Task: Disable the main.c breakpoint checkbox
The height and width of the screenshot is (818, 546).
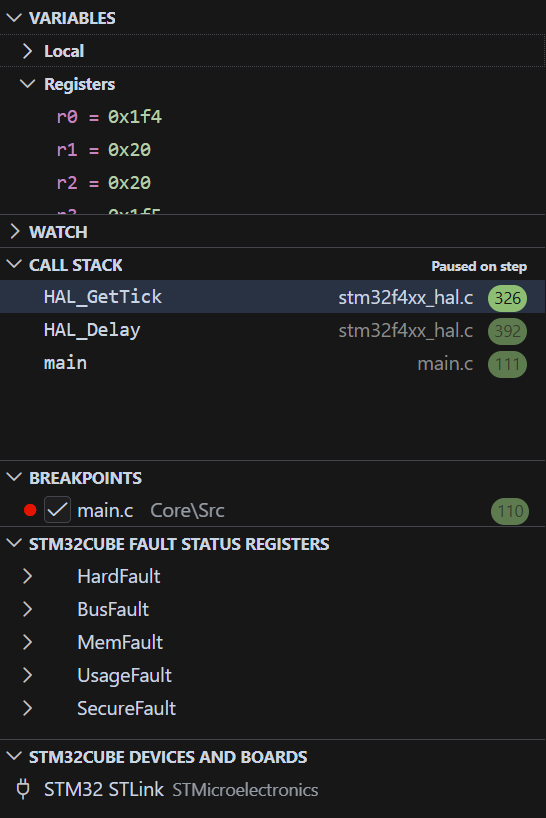Action: click(x=57, y=510)
